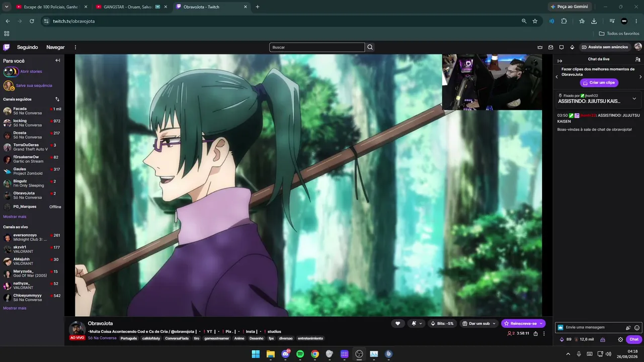Share the stream via share icon
The width and height of the screenshot is (644, 362).
coord(536,333)
